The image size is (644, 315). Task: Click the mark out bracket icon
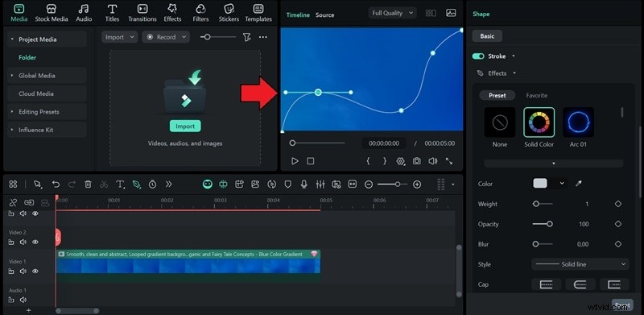[x=385, y=161]
